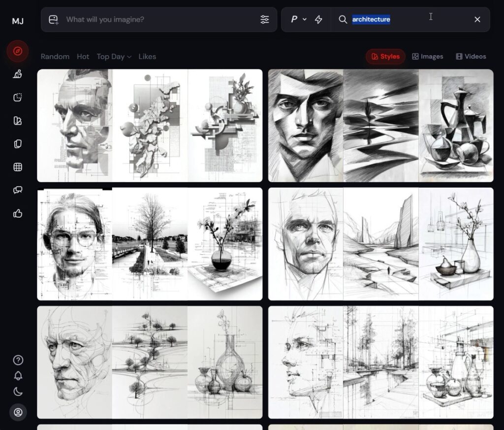Viewport: 504px width, 430px height.
Task: Open the account profile icon
Action: coord(18,412)
